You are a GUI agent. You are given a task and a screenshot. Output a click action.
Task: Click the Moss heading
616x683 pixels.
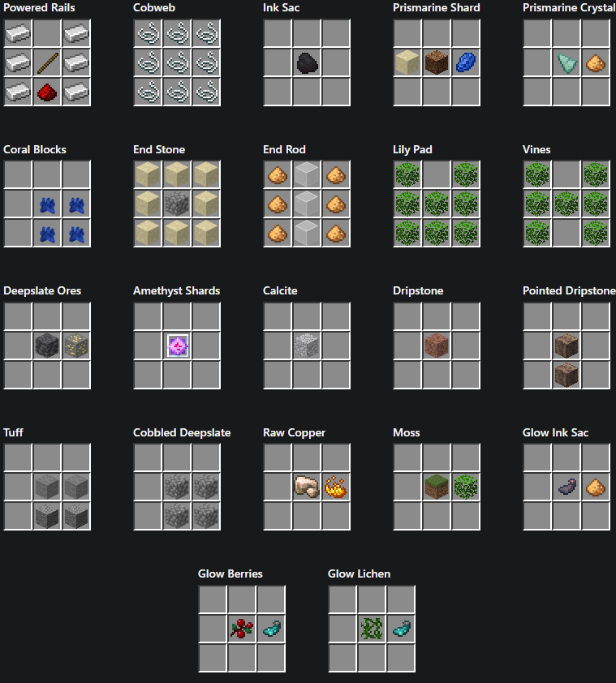coord(407,432)
